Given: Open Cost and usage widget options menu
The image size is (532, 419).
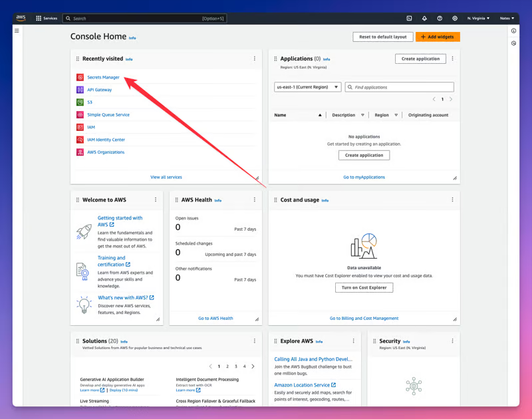Looking at the screenshot, I should (453, 200).
